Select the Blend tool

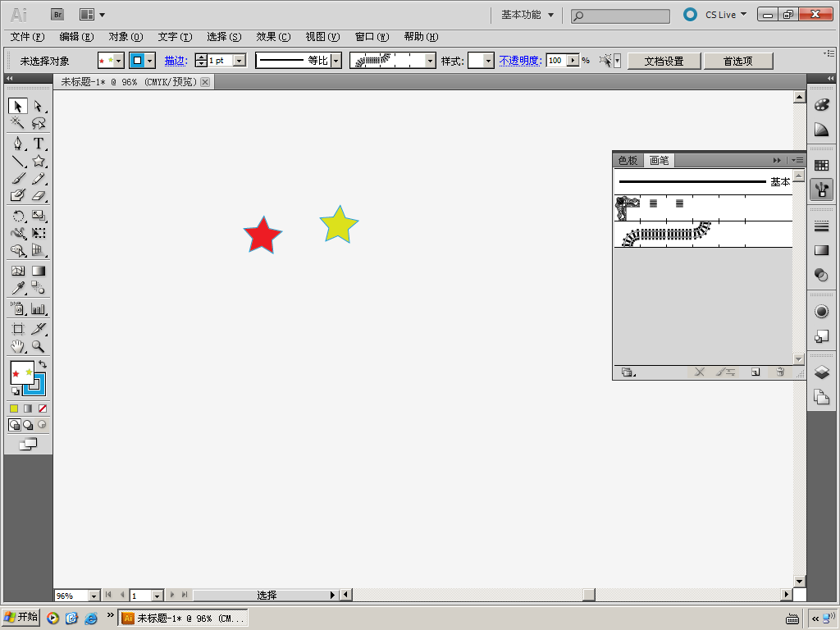tap(38, 288)
